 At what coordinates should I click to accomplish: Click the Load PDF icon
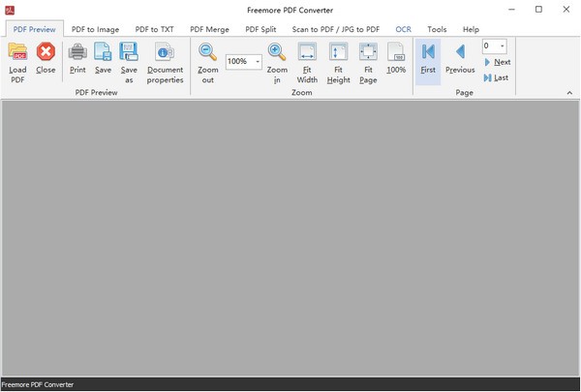[17, 51]
